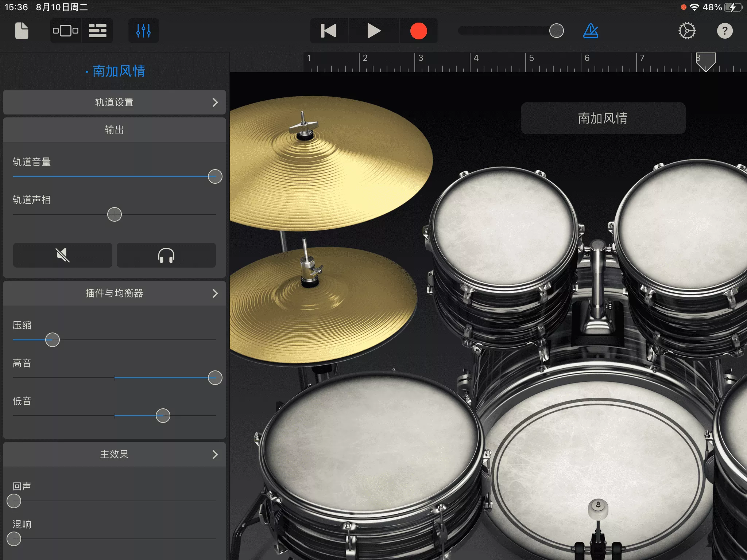Expand the 轨道设置 track settings row

(115, 102)
